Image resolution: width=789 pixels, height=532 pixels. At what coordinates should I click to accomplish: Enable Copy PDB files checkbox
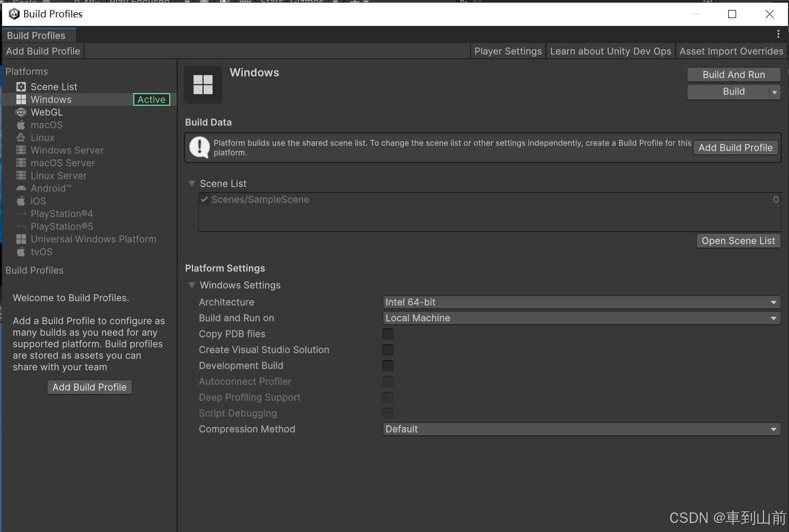point(388,334)
